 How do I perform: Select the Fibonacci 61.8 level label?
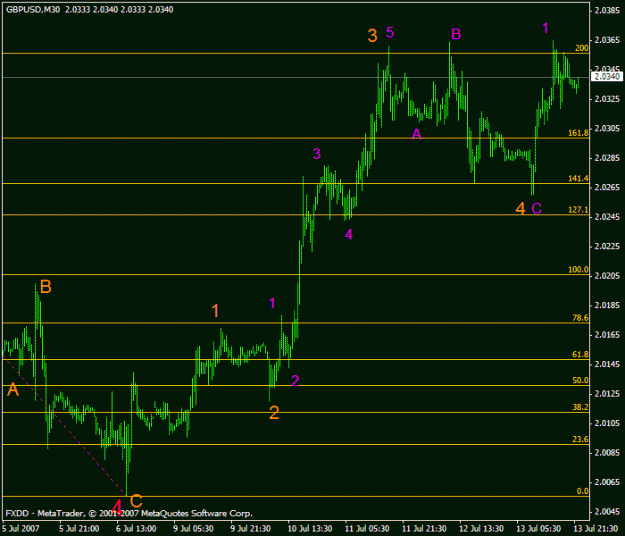[580, 355]
